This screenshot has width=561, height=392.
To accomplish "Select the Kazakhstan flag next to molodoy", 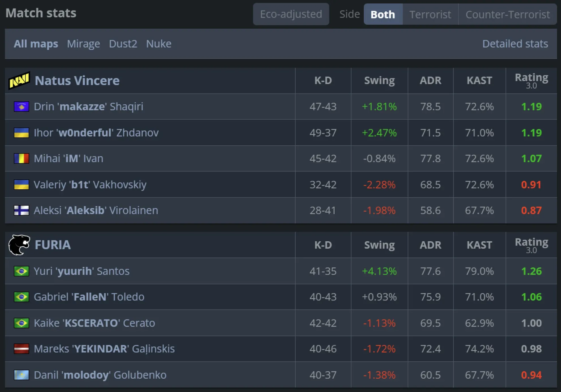I will click(22, 375).
